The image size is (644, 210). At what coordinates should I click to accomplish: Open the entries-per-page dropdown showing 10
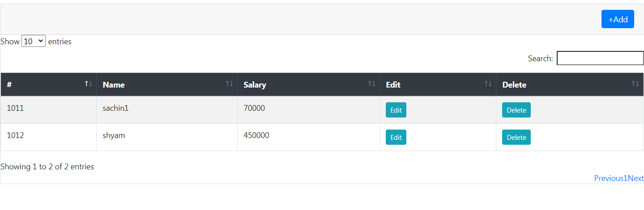tap(34, 41)
